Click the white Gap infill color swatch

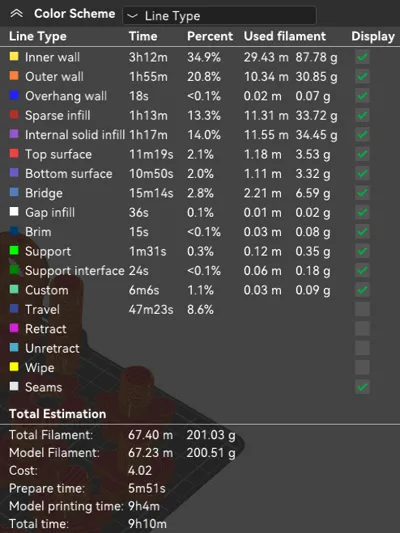click(x=14, y=211)
